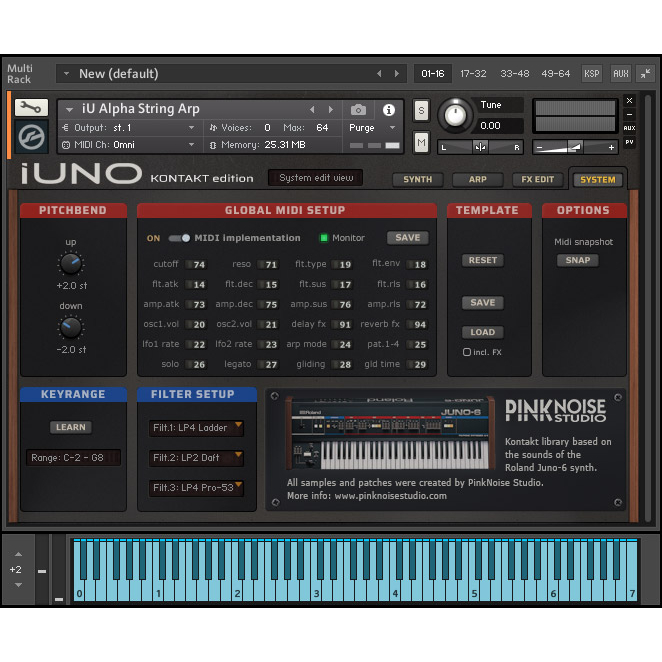Mute the instrument with M button
Viewport: 662px width, 662px height.
click(421, 143)
